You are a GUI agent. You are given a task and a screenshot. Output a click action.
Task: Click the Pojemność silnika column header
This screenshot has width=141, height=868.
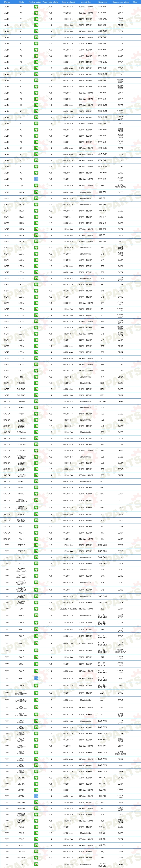coord(50,2)
